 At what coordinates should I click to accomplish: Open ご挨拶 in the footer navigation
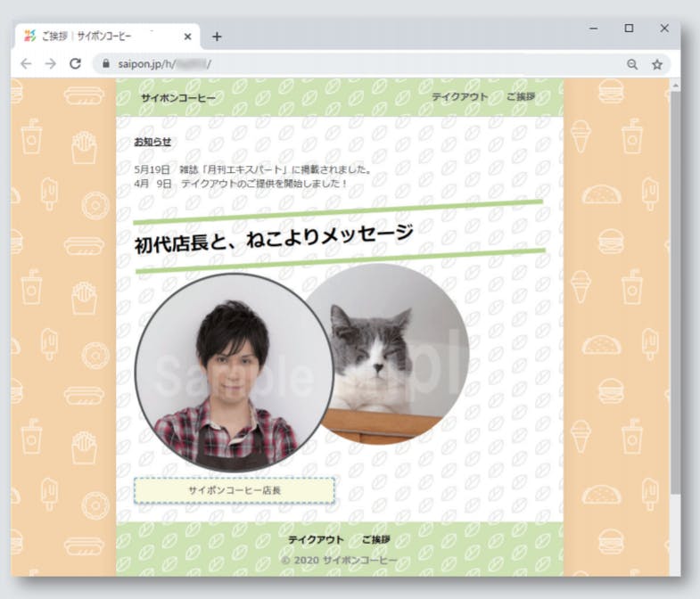coord(376,539)
